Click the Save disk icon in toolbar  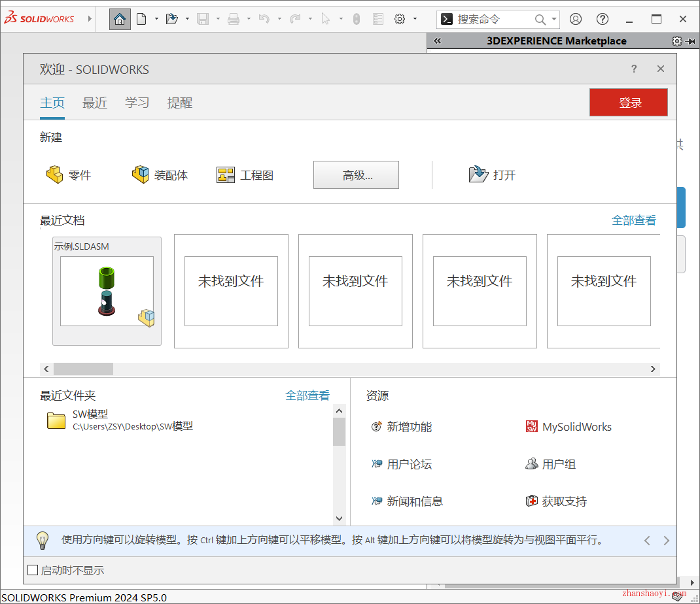coord(203,19)
